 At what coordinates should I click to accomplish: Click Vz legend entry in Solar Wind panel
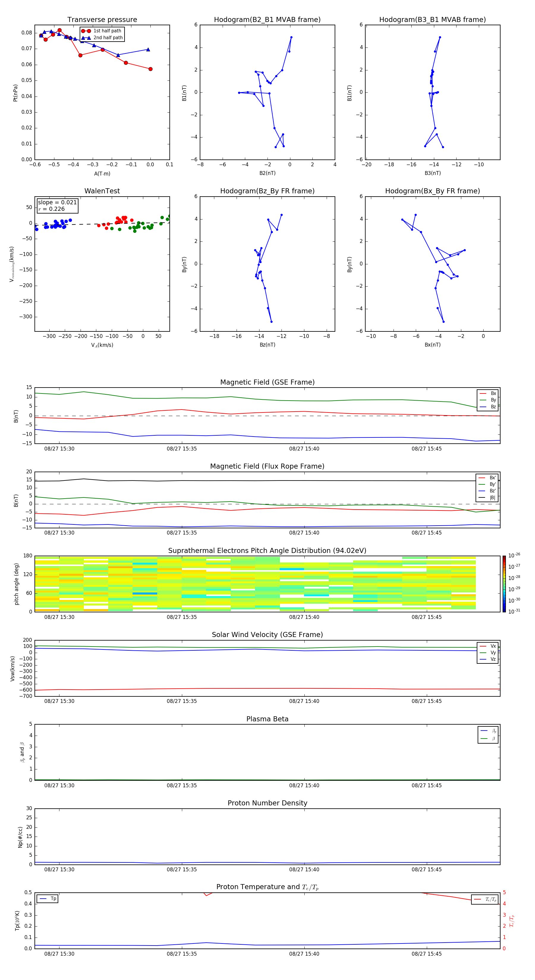coord(488,659)
